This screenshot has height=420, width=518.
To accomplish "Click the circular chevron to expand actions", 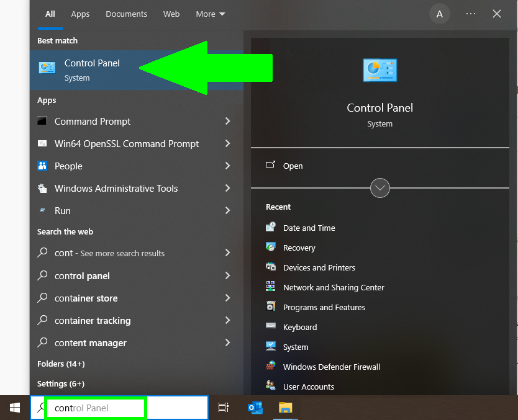I will (x=379, y=187).
